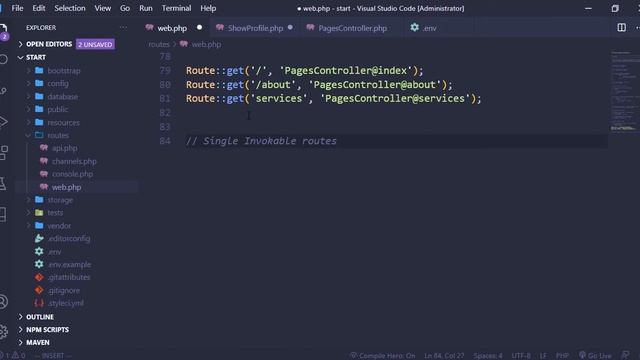
Task: Switch to the web.php editor tab
Action: pyautogui.click(x=174, y=28)
